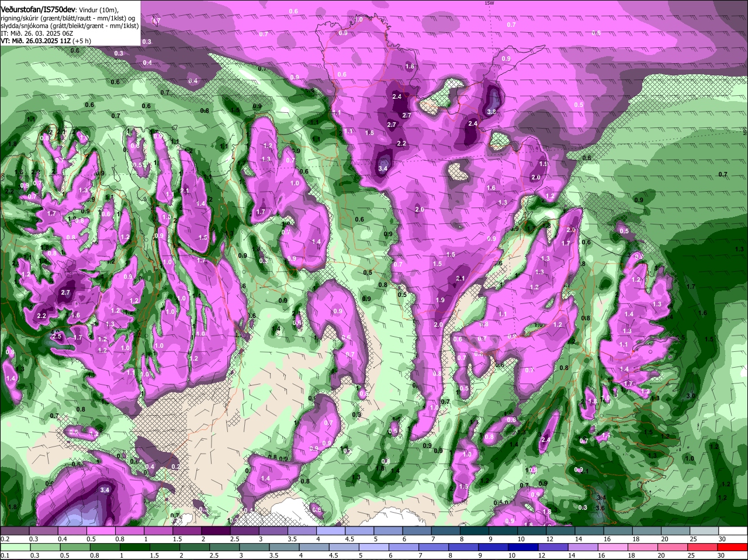Select the light pink rain swatch labeled 16
This screenshot has height=560, width=748.
[614, 547]
